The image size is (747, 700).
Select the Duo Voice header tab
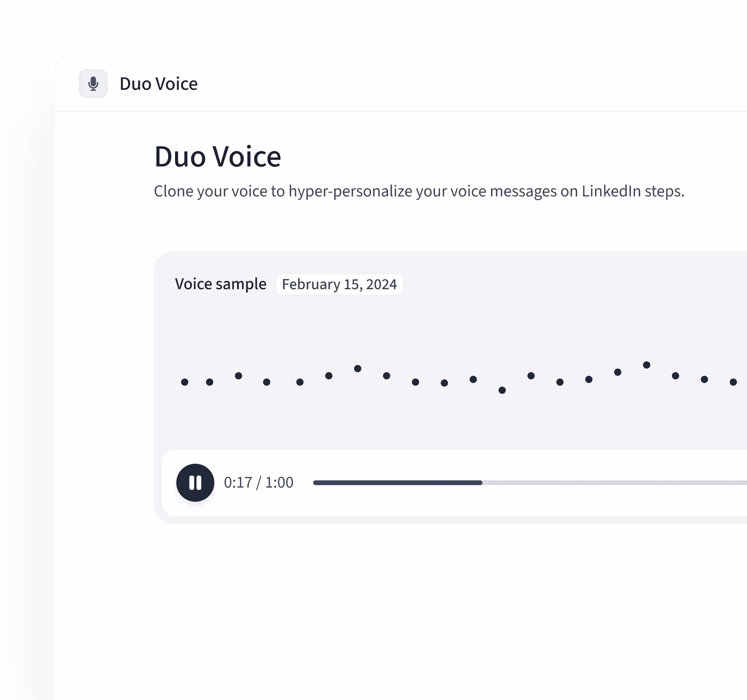158,84
